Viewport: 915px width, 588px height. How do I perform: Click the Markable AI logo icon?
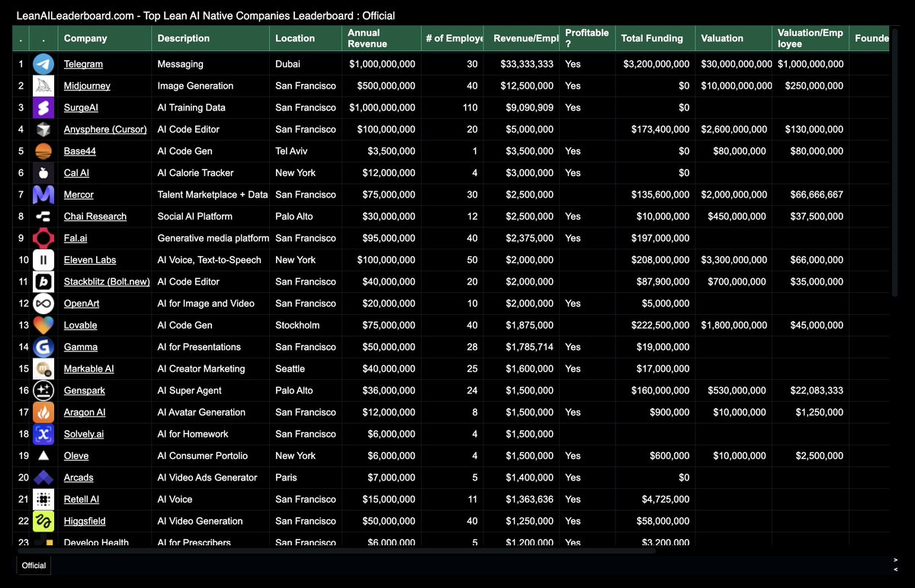43,368
